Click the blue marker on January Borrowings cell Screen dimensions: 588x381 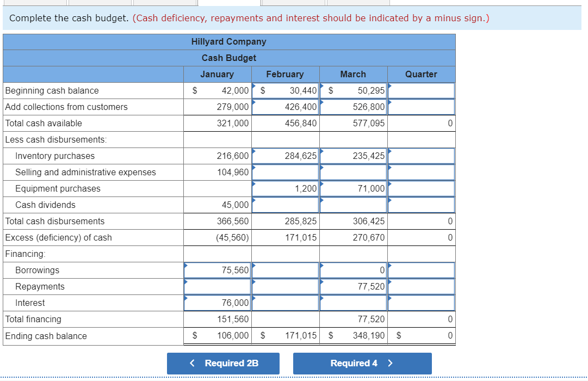tap(187, 266)
